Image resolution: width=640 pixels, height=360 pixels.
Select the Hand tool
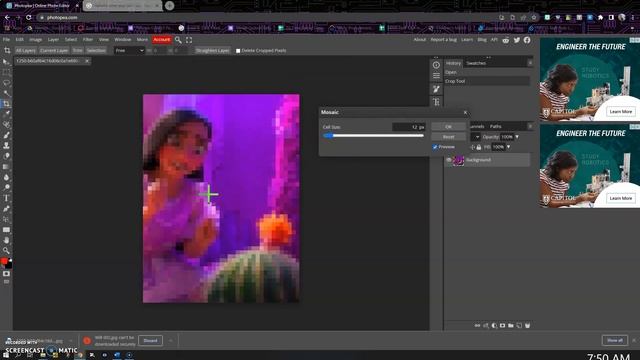[x=6, y=240]
